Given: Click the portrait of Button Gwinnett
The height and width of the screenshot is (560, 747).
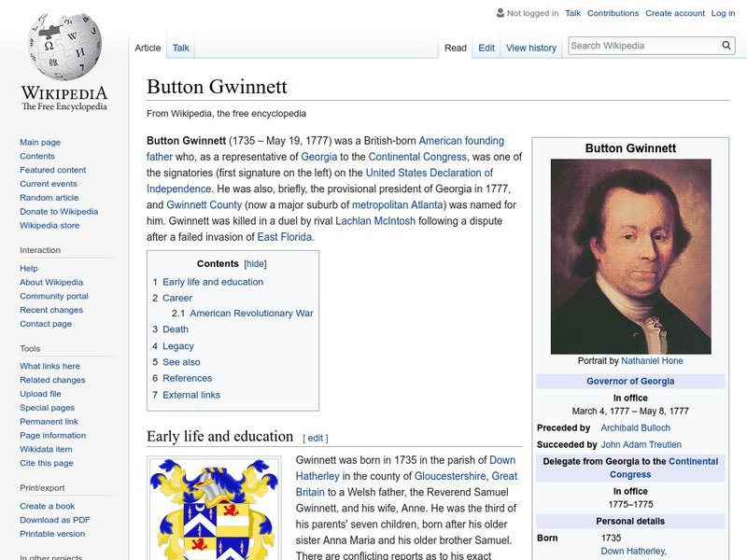Looking at the screenshot, I should [631, 255].
